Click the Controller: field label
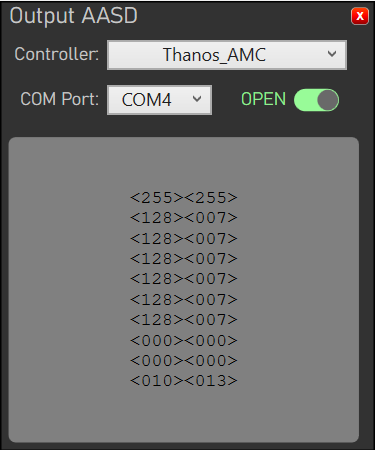Image resolution: width=375 pixels, height=450 pixels. 57,54
